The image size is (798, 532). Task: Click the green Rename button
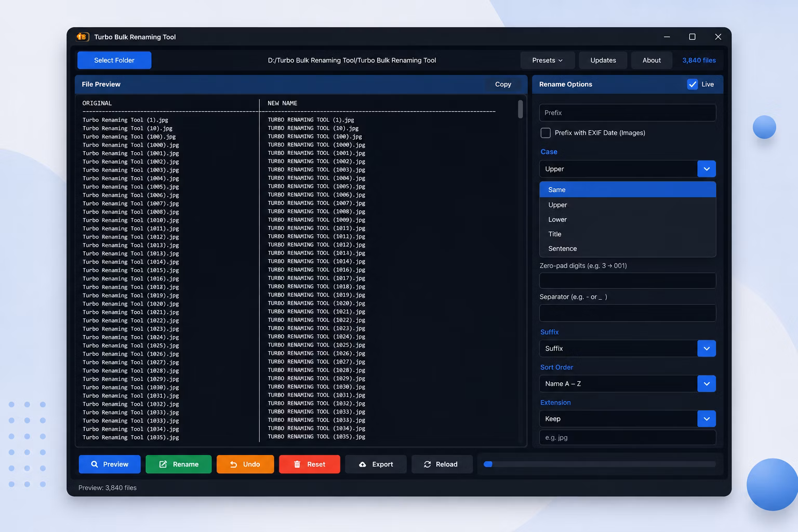179,464
